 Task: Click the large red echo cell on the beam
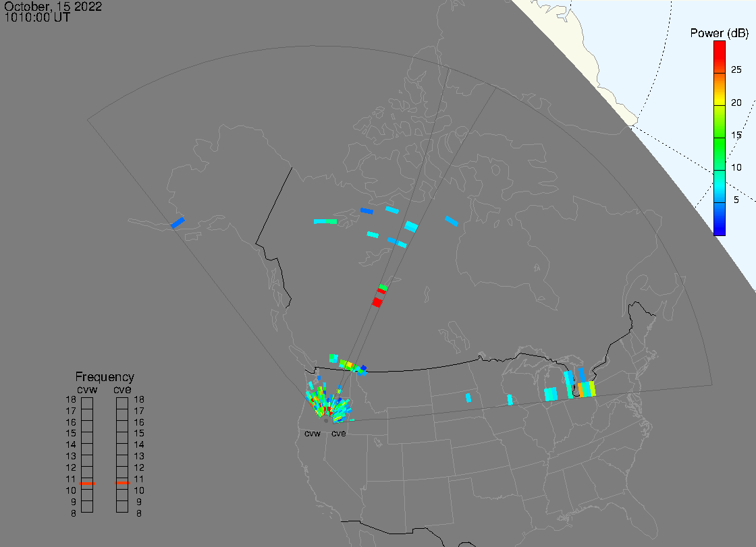[377, 302]
